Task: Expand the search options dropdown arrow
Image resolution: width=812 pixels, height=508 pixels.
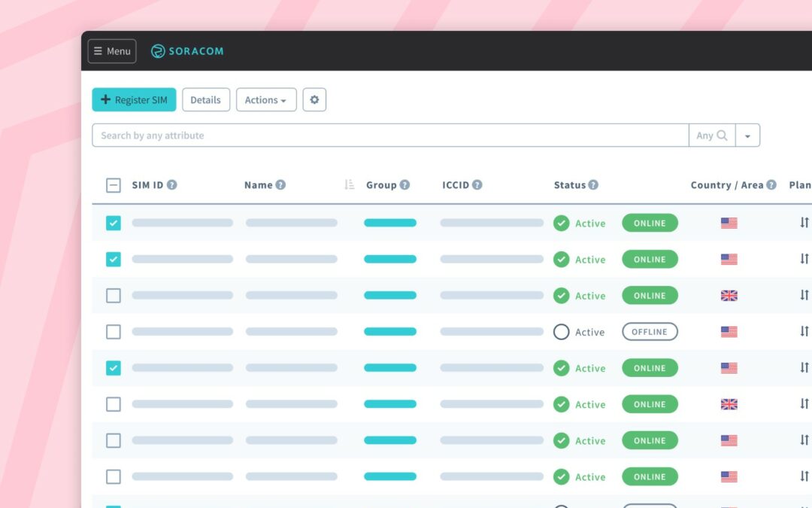Action: click(x=747, y=135)
